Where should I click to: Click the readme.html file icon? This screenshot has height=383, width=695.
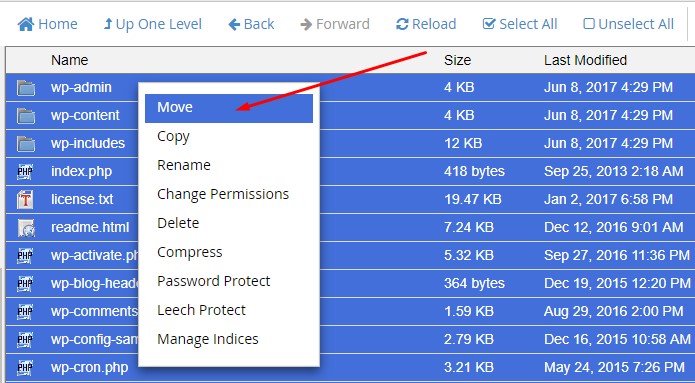(x=26, y=228)
